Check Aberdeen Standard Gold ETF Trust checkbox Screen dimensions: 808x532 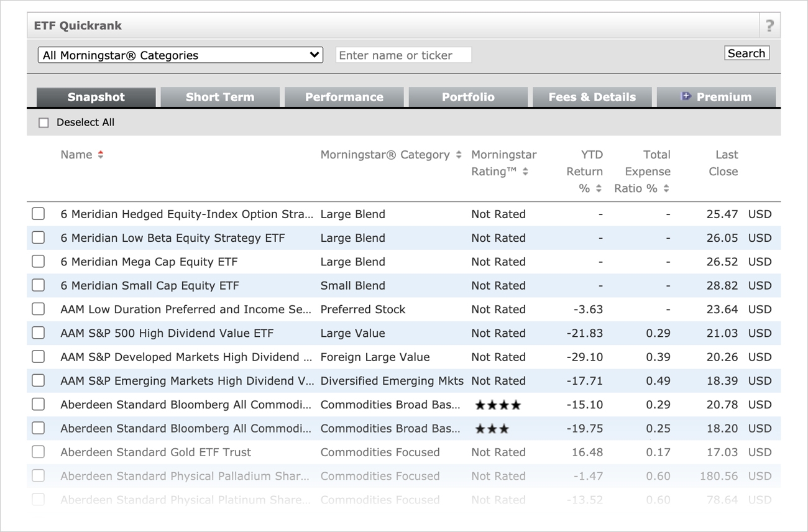click(39, 452)
